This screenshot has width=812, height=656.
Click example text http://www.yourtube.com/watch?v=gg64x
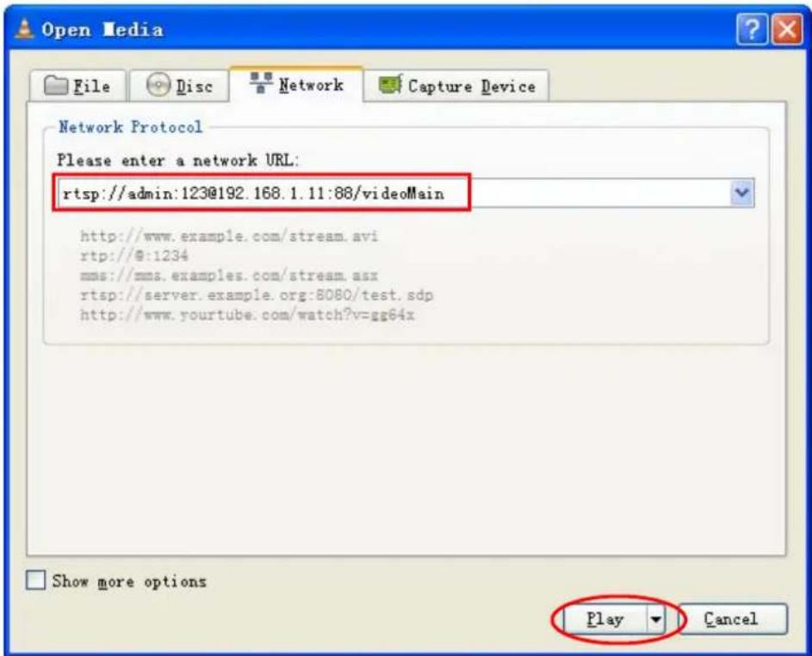(x=247, y=315)
